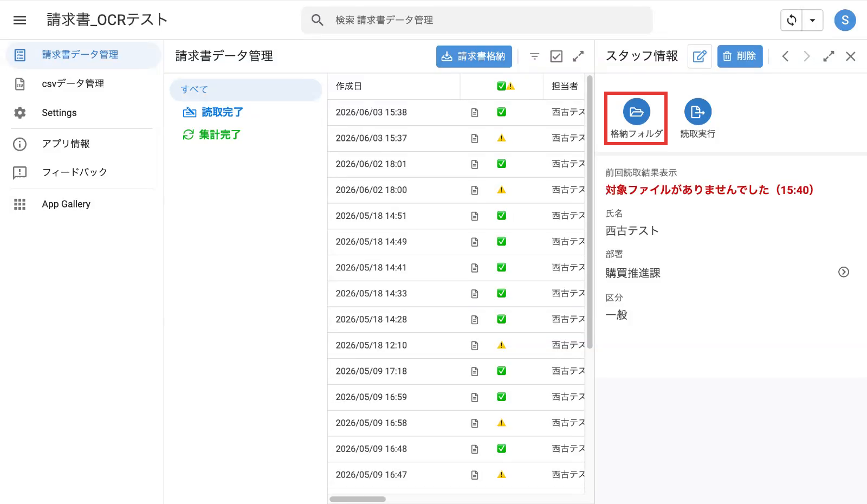867x504 pixels.
Task: Select the 読取完了 group filter
Action: [x=213, y=112]
